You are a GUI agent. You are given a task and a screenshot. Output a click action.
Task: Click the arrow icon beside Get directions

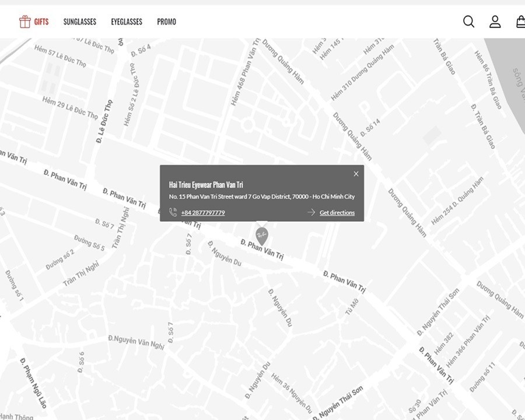click(311, 212)
